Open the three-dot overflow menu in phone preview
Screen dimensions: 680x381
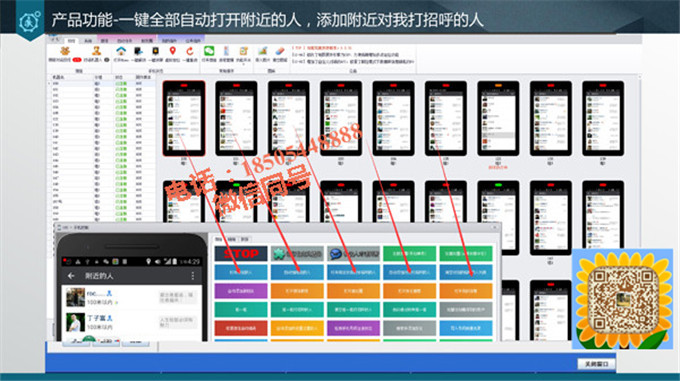pos(193,276)
